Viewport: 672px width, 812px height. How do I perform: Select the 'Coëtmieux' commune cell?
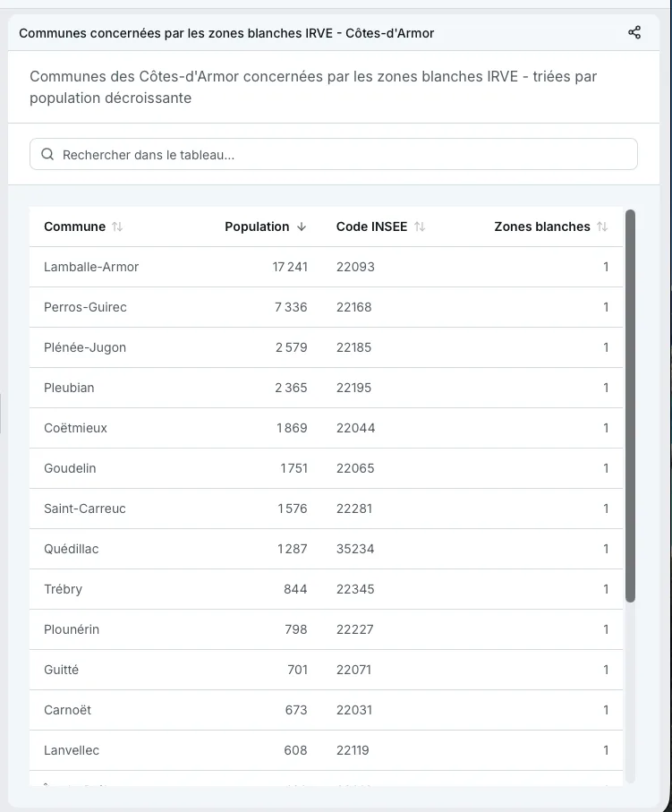point(75,428)
